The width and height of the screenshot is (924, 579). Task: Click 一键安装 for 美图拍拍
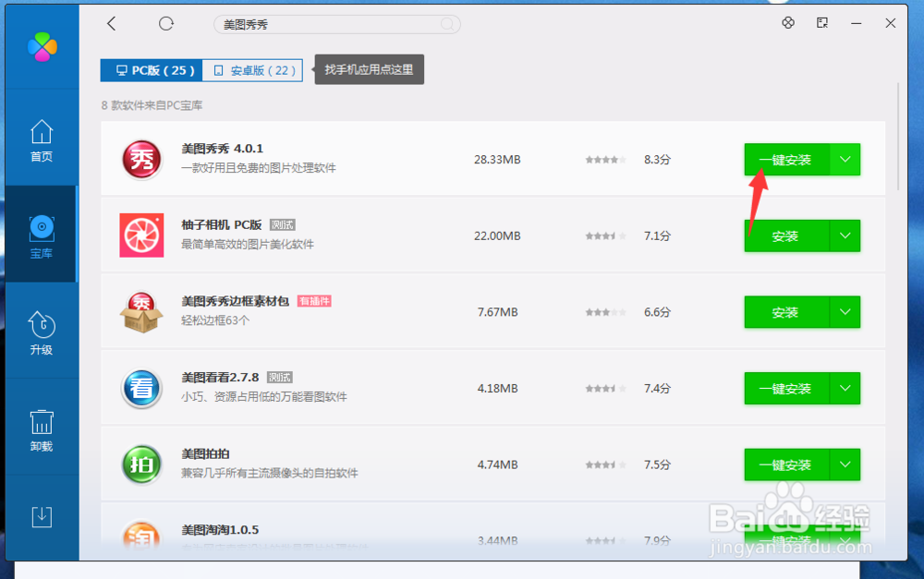tap(786, 464)
